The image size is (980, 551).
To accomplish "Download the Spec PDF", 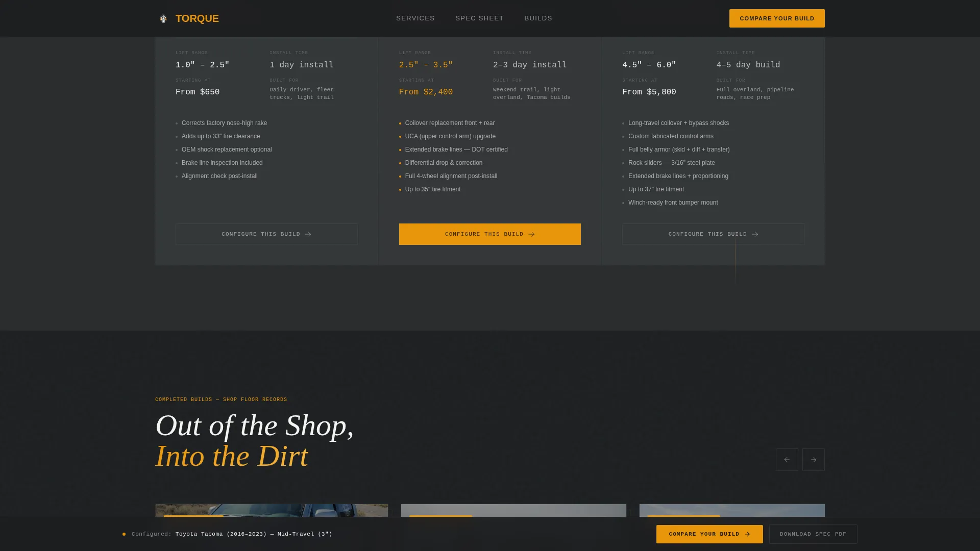I will [813, 534].
